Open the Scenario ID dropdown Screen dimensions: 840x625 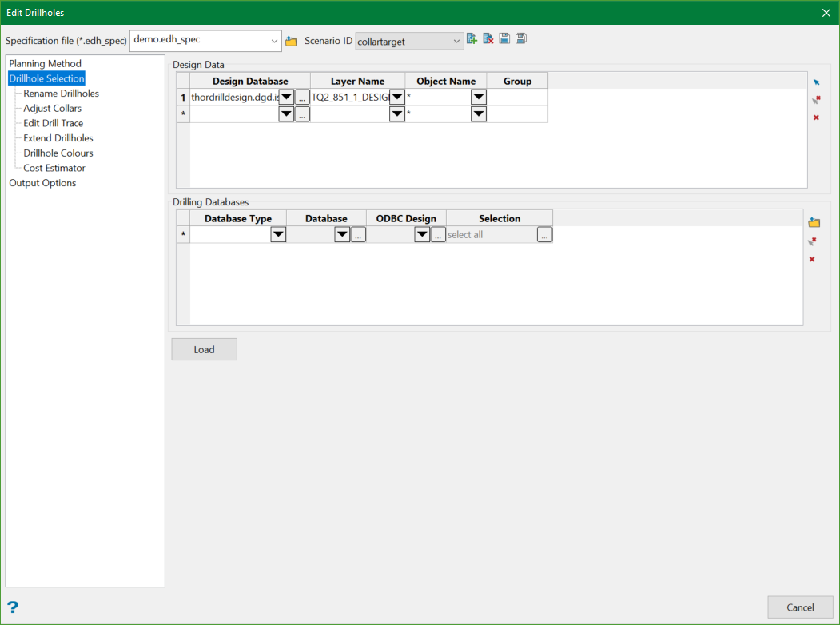pos(456,41)
